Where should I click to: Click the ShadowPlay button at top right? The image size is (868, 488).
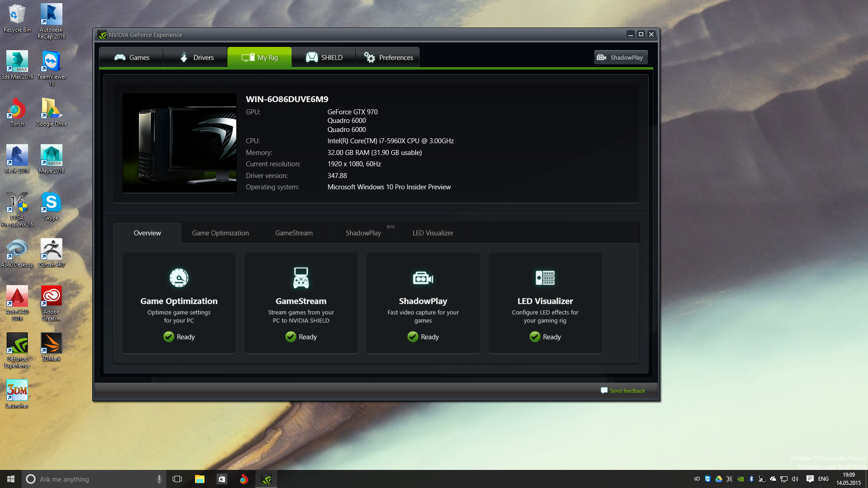point(620,57)
